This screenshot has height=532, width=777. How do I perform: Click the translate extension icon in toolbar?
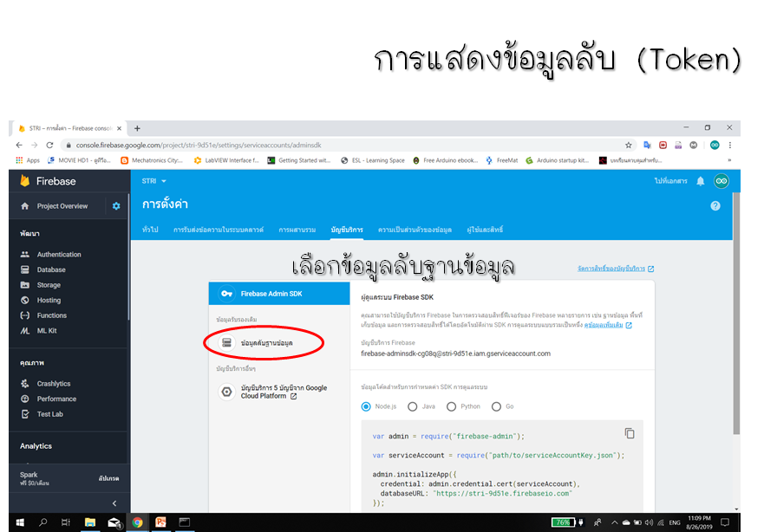pos(647,146)
